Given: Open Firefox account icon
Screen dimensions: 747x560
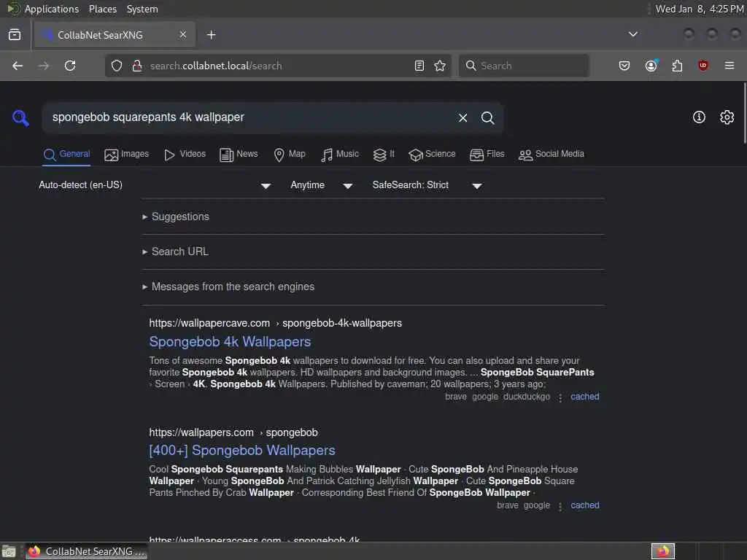Looking at the screenshot, I should 651,66.
